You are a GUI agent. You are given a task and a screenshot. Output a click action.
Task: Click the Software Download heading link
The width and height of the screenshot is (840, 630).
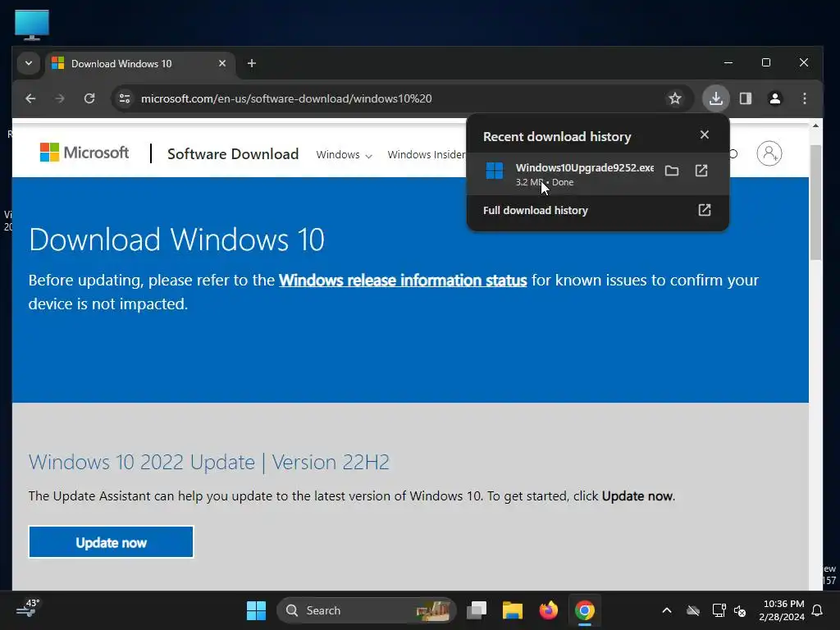(233, 154)
